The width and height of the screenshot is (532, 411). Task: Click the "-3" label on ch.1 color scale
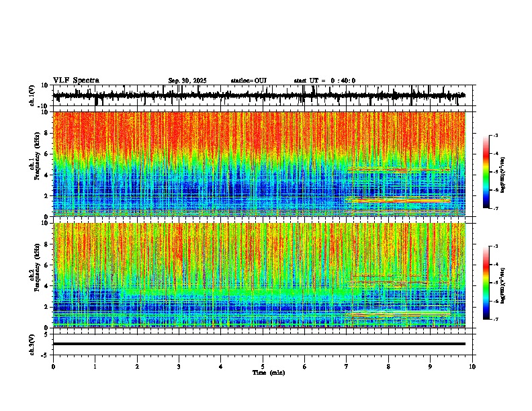tap(495, 135)
